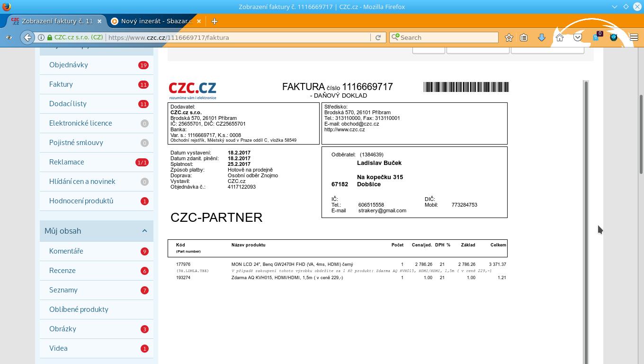Go to the Firefox home page icon
Screen dimensions: 644x364
(560, 37)
